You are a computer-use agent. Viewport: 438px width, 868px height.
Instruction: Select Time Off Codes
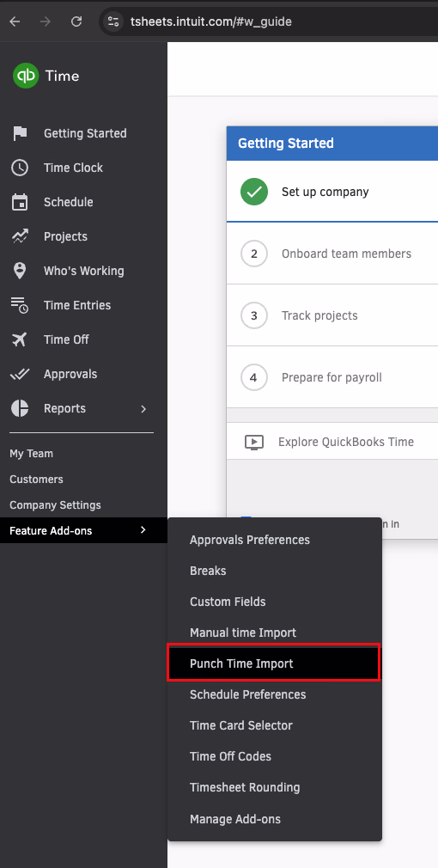[x=275, y=757]
